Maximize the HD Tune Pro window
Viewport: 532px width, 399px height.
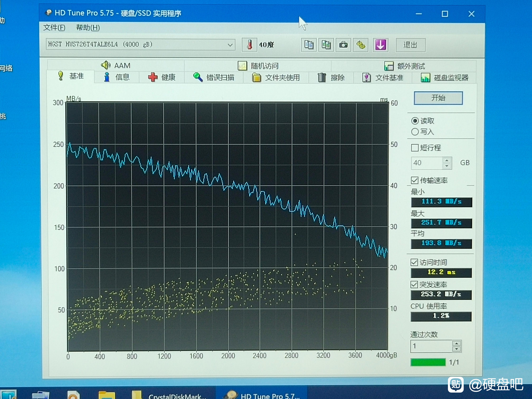[445, 14]
